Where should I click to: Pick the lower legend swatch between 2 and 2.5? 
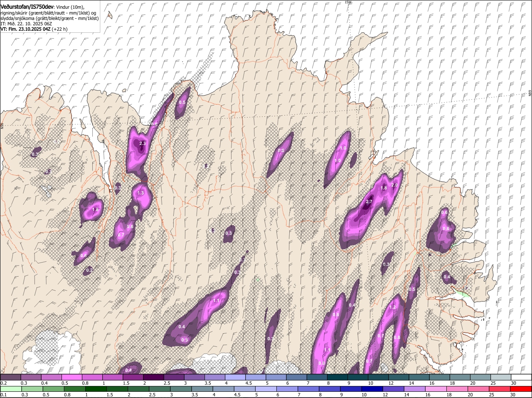point(139,389)
